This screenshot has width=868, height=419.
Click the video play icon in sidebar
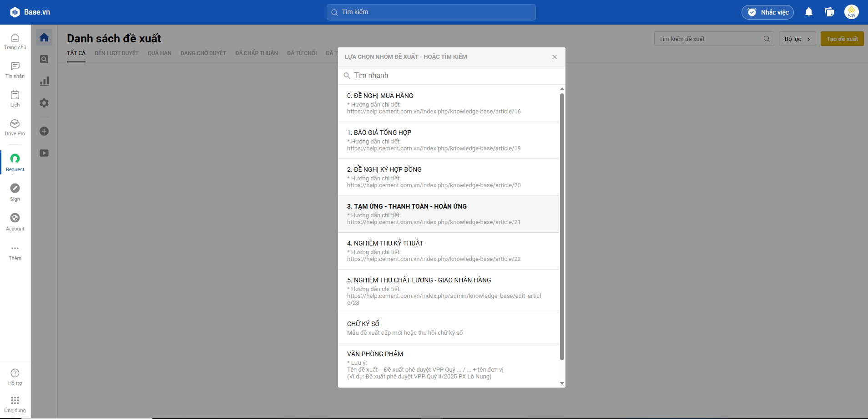(x=44, y=153)
